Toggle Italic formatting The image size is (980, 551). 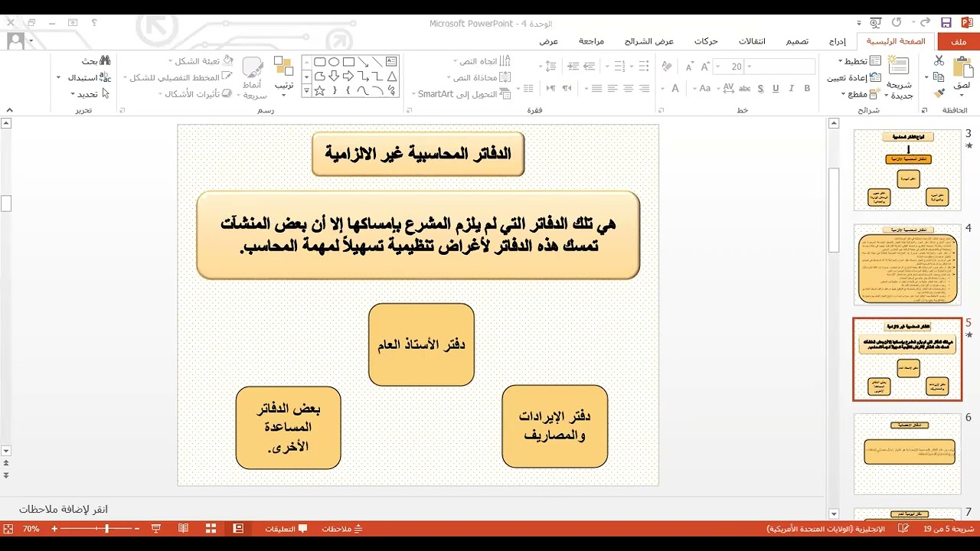[x=792, y=89]
